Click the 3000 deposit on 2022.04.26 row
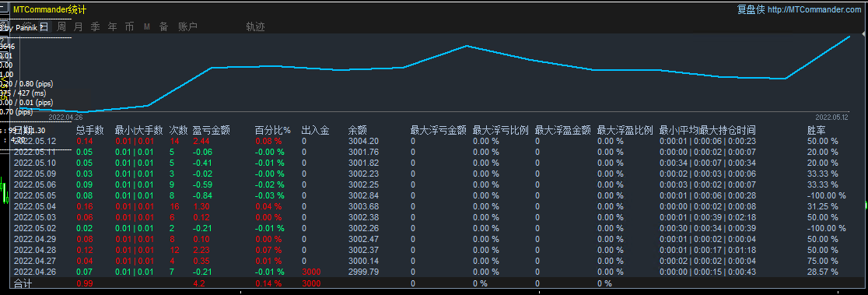The image size is (868, 295). (x=311, y=272)
